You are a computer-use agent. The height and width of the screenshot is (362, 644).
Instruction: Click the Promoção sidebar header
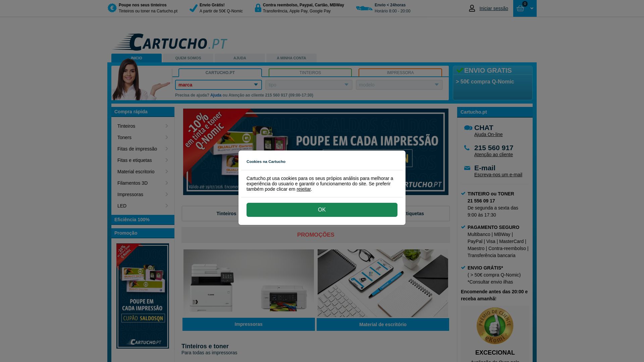click(143, 233)
